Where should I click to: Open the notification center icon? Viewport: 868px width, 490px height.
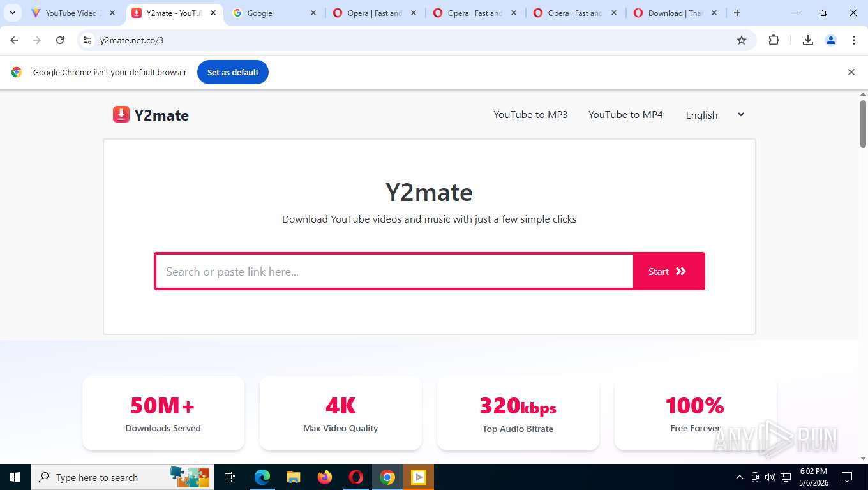847,477
